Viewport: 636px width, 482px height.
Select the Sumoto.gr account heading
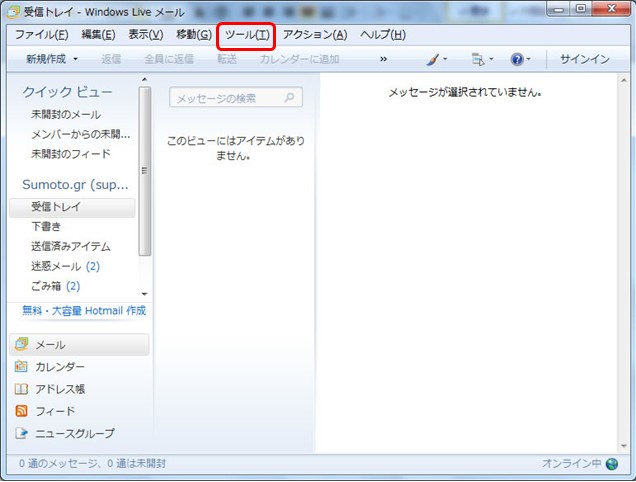tap(75, 185)
